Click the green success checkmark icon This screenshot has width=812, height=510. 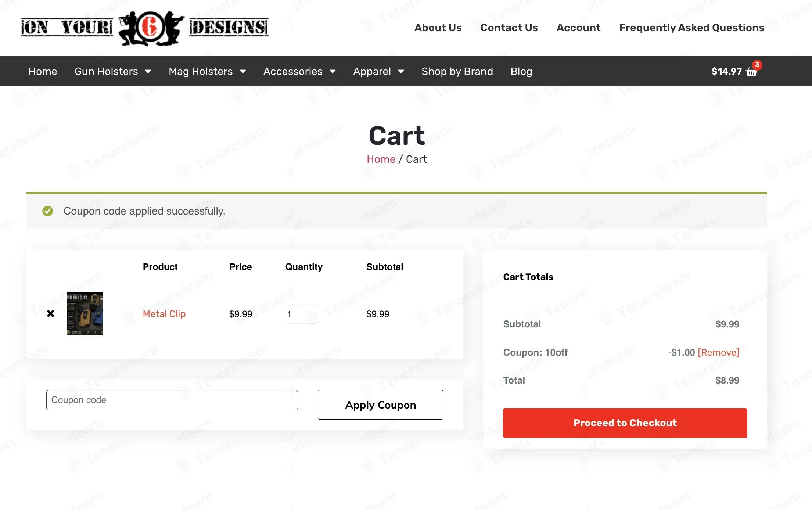point(47,211)
